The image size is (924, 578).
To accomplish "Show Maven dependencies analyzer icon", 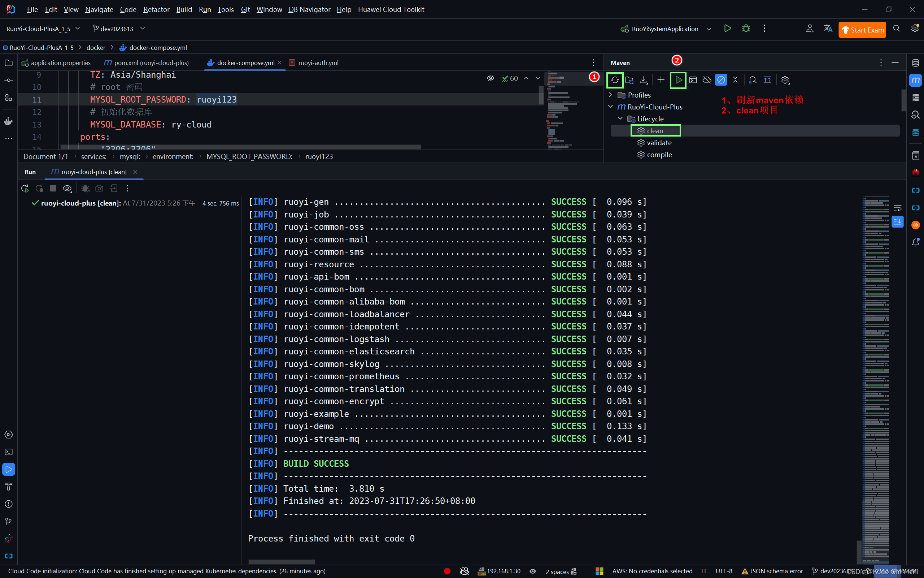I will click(x=753, y=80).
